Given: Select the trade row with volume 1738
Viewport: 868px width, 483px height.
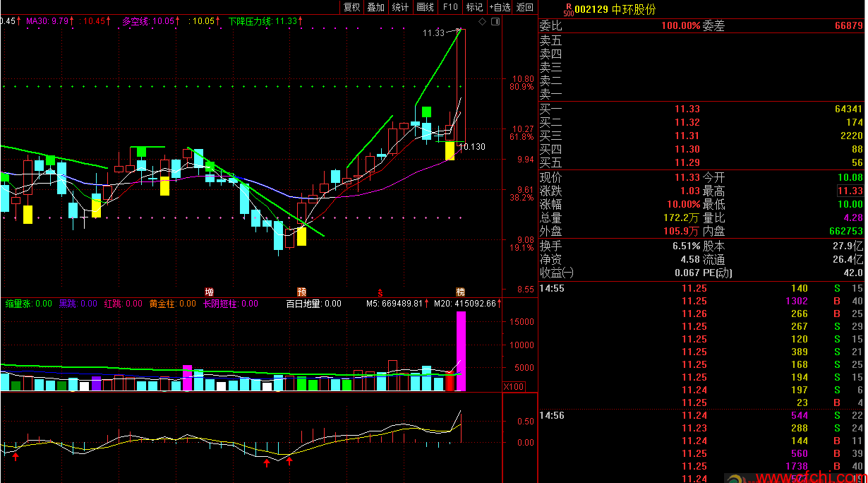Looking at the screenshot, I should (701, 466).
